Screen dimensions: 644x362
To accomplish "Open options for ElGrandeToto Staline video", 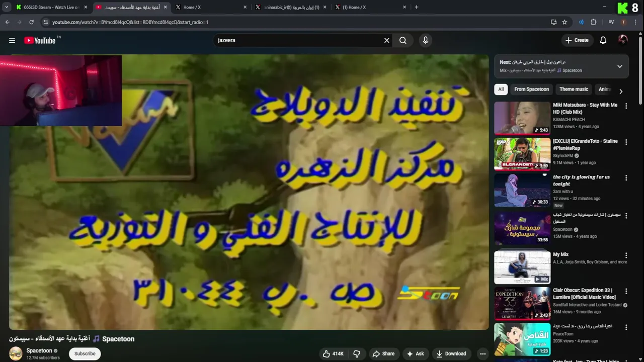I will pyautogui.click(x=626, y=142).
